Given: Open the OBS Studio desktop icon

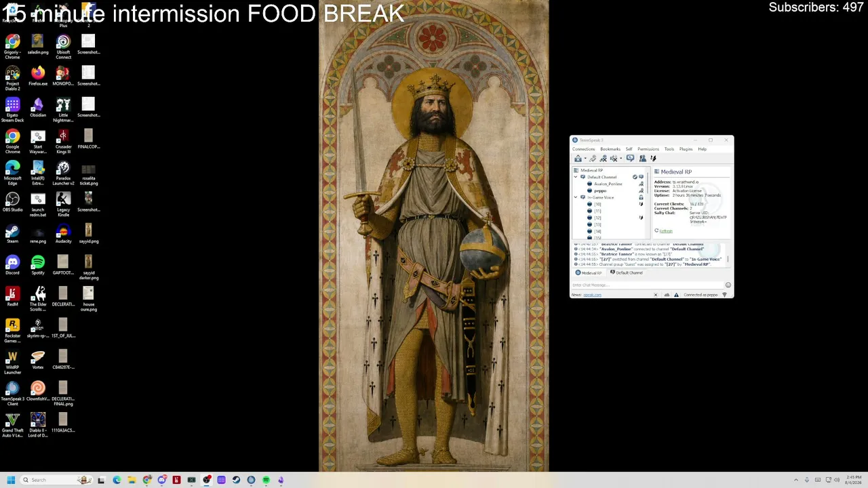Looking at the screenshot, I should click(x=12, y=202).
